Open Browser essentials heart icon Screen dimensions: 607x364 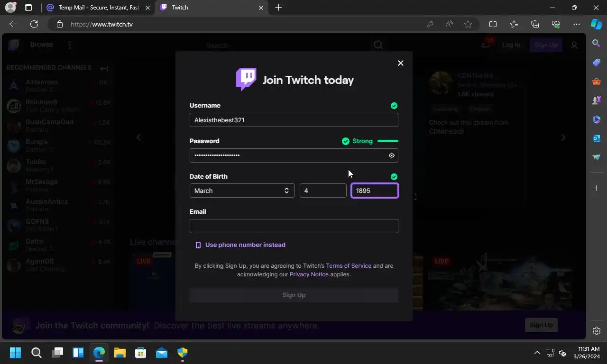[556, 24]
